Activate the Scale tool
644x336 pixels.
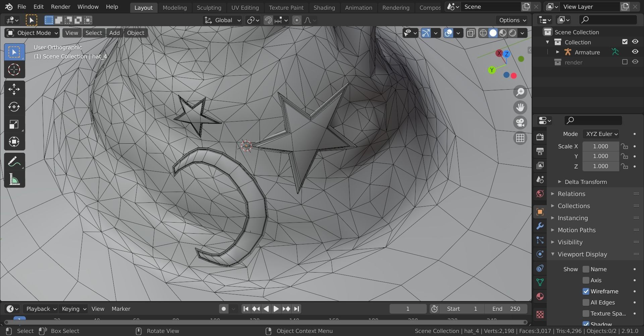pyautogui.click(x=14, y=124)
